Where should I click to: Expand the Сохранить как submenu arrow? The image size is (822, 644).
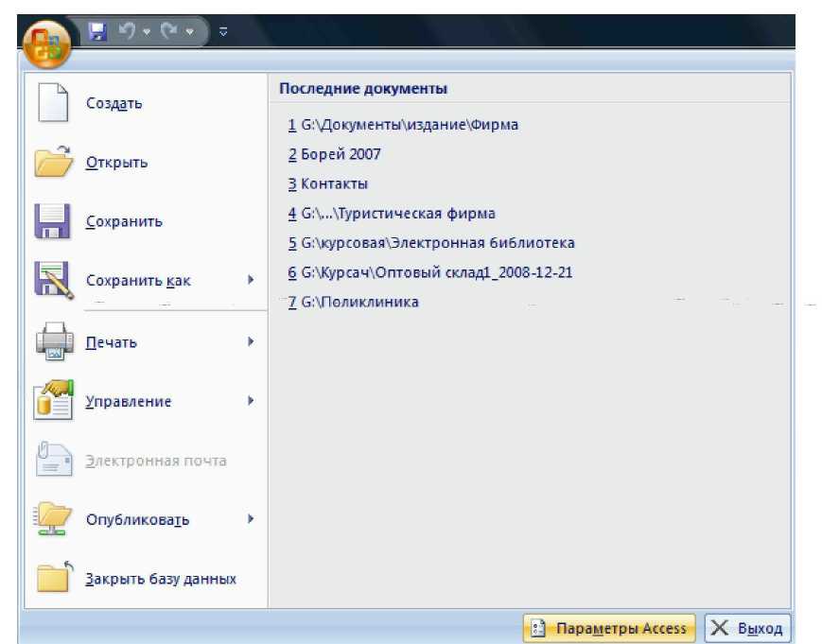[x=251, y=280]
